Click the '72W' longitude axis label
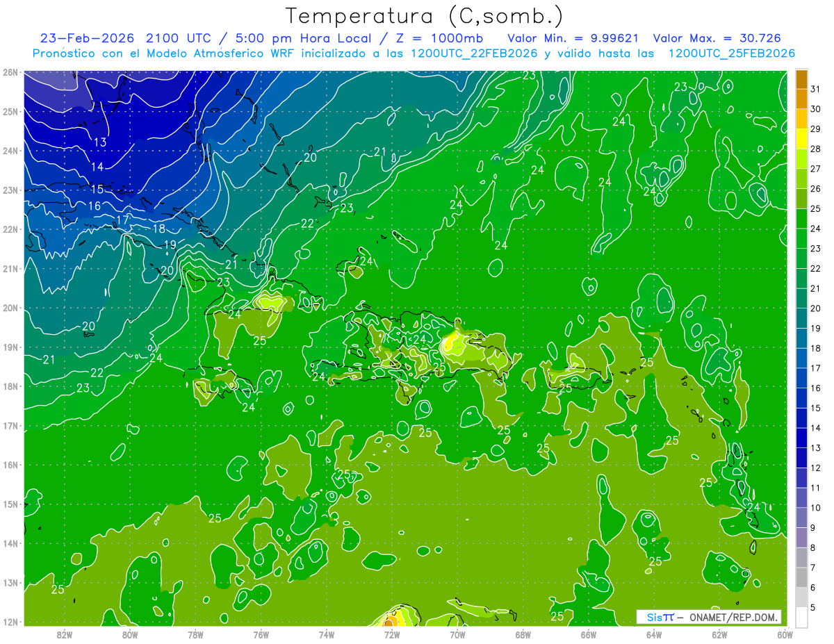Screen dimensions: 834x644 tap(392, 634)
